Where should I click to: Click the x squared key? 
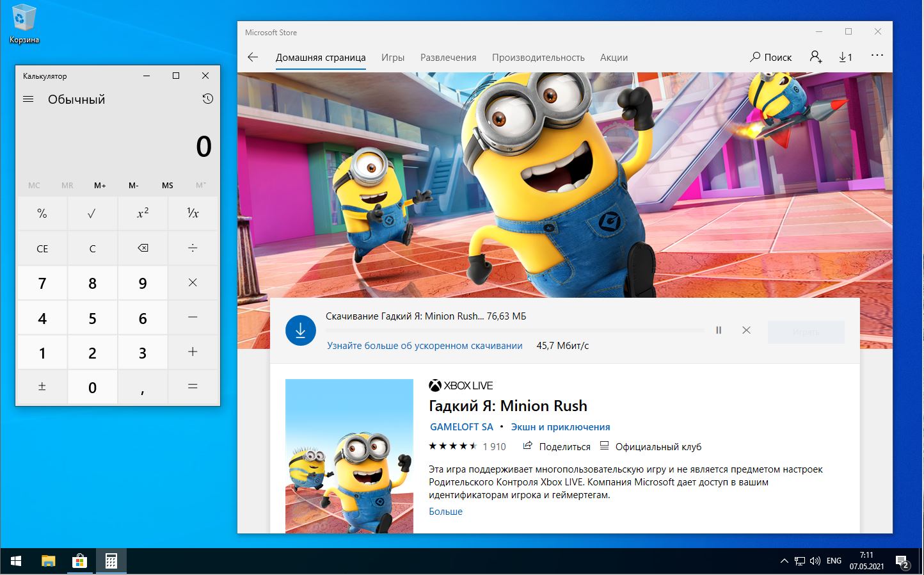pos(143,213)
